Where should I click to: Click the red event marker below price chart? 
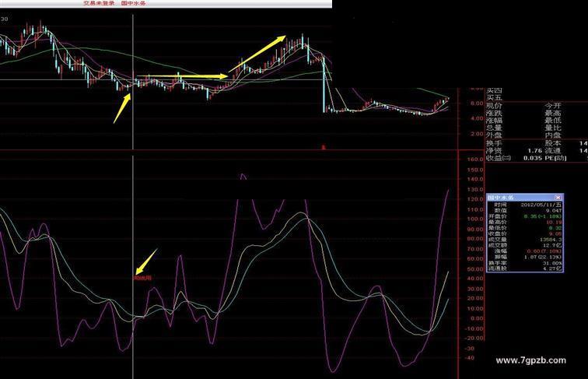(x=324, y=147)
